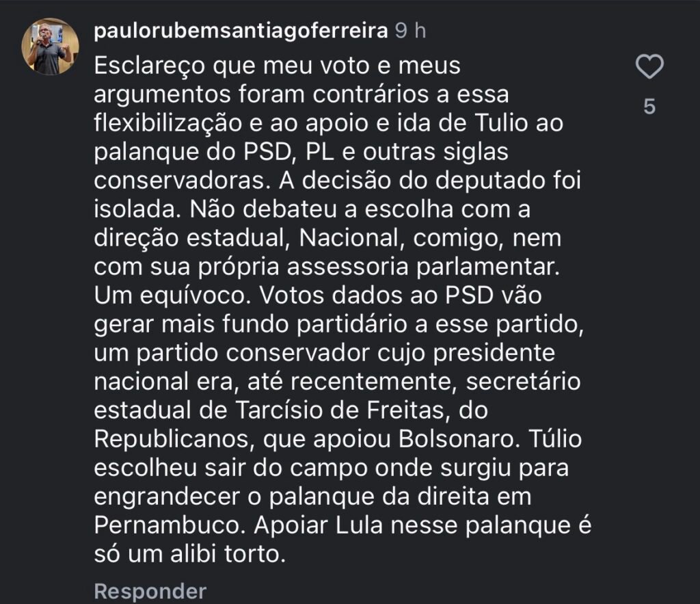
Task: Click the 9 h timestamp
Action: pos(410,31)
